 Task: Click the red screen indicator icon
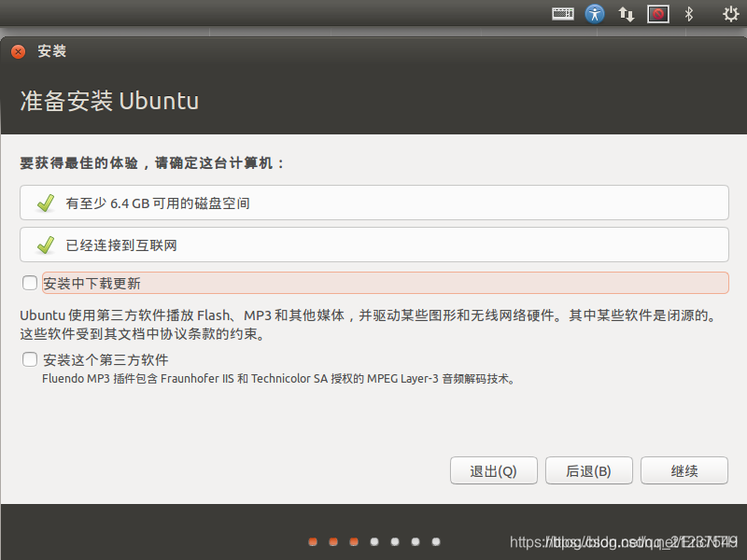pyautogui.click(x=658, y=14)
